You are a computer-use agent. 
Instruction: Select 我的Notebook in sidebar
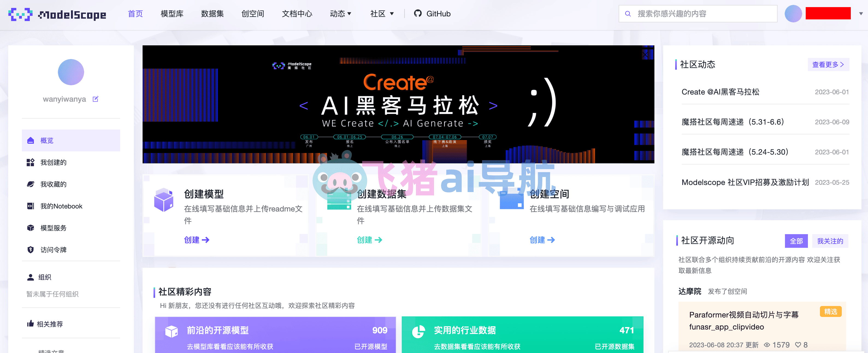[x=71, y=206]
